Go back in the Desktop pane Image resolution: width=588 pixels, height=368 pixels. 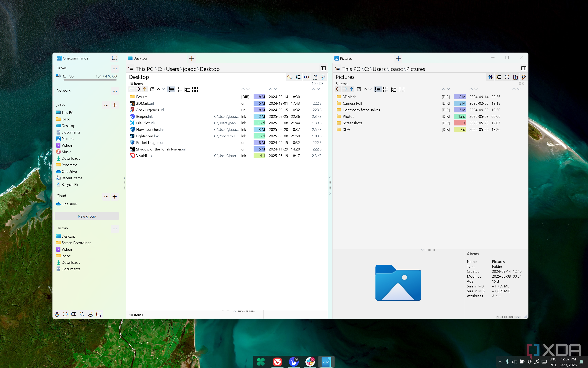coord(131,89)
